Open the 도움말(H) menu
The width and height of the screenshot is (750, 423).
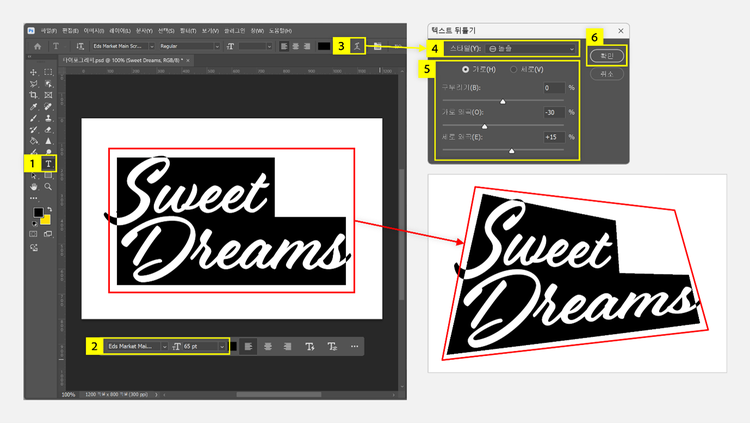[x=280, y=31]
